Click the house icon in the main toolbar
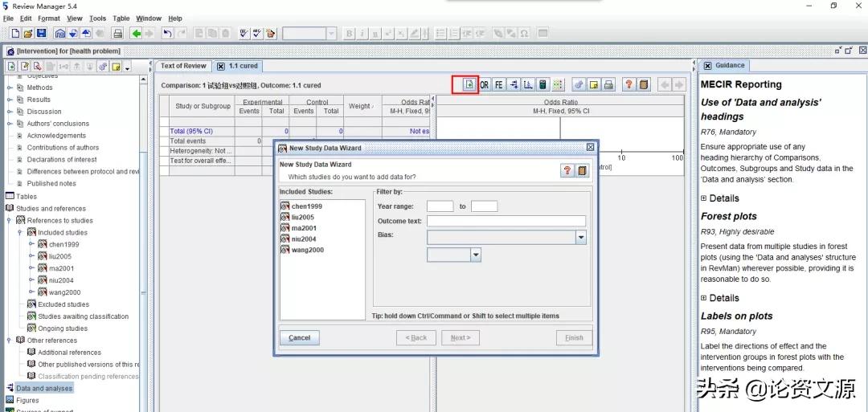This screenshot has width=868, height=412. coord(59,33)
